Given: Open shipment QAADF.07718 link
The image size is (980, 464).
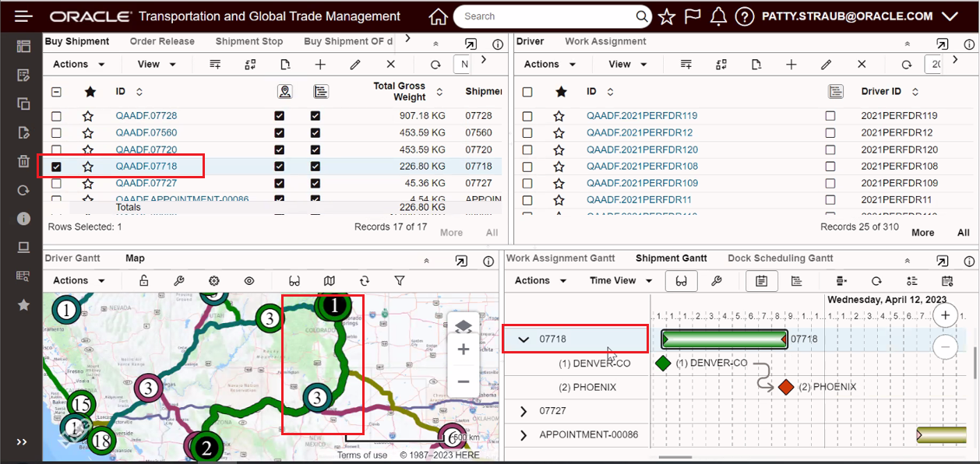Looking at the screenshot, I should pyautogui.click(x=146, y=167).
